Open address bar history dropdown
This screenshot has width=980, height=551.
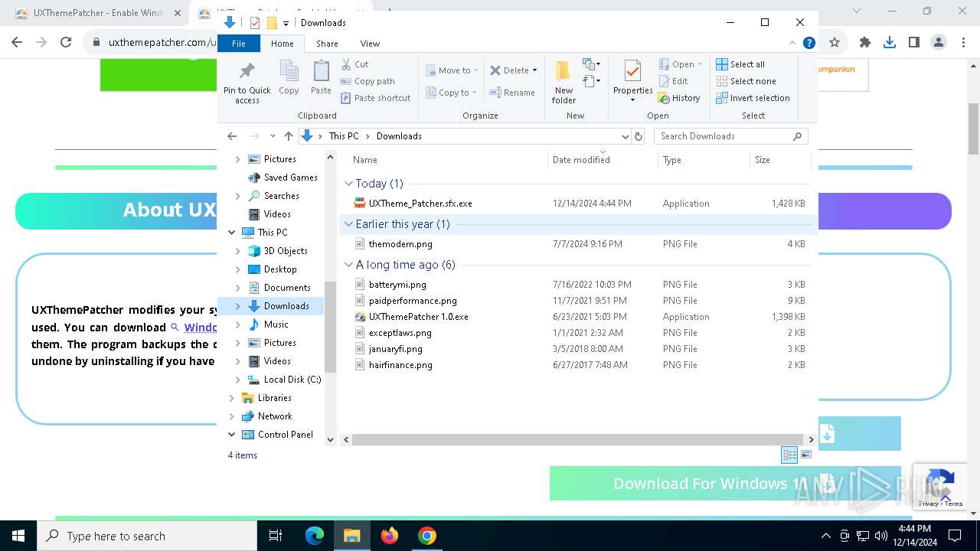[625, 136]
